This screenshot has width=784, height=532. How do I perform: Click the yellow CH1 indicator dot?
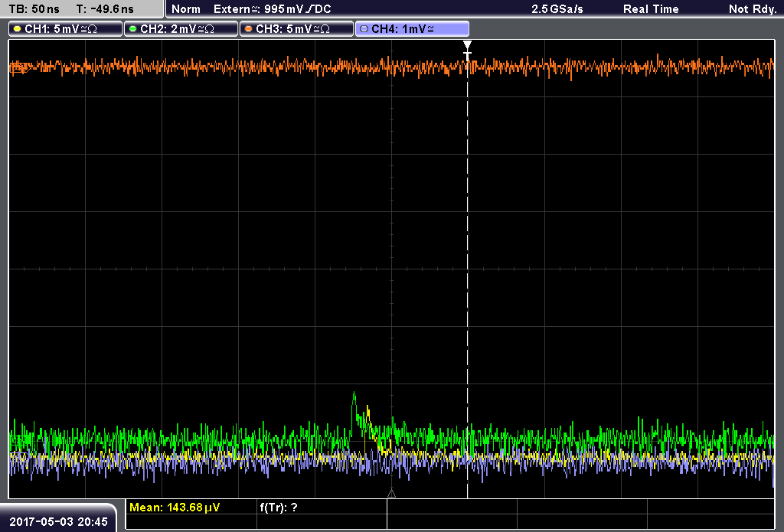pyautogui.click(x=18, y=29)
